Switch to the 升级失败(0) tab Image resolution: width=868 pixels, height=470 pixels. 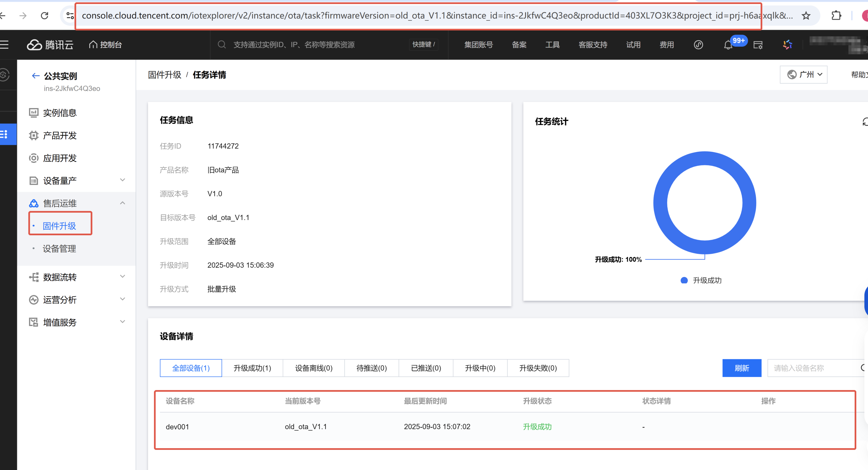click(x=538, y=368)
